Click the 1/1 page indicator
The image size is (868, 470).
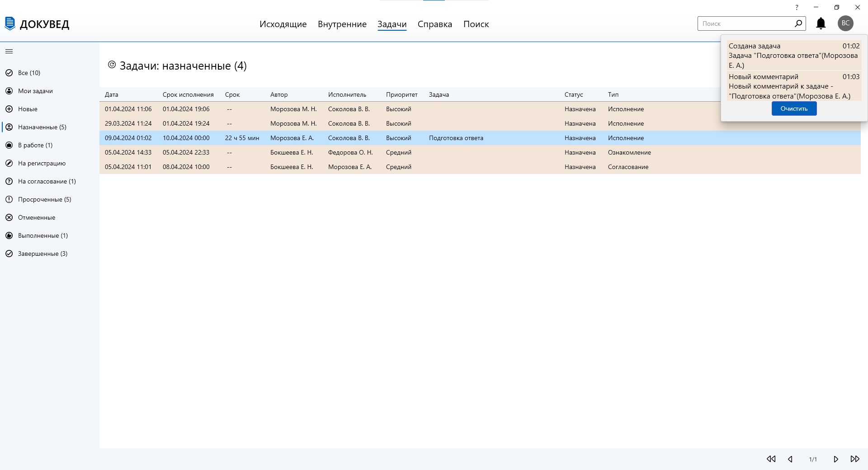coord(813,459)
